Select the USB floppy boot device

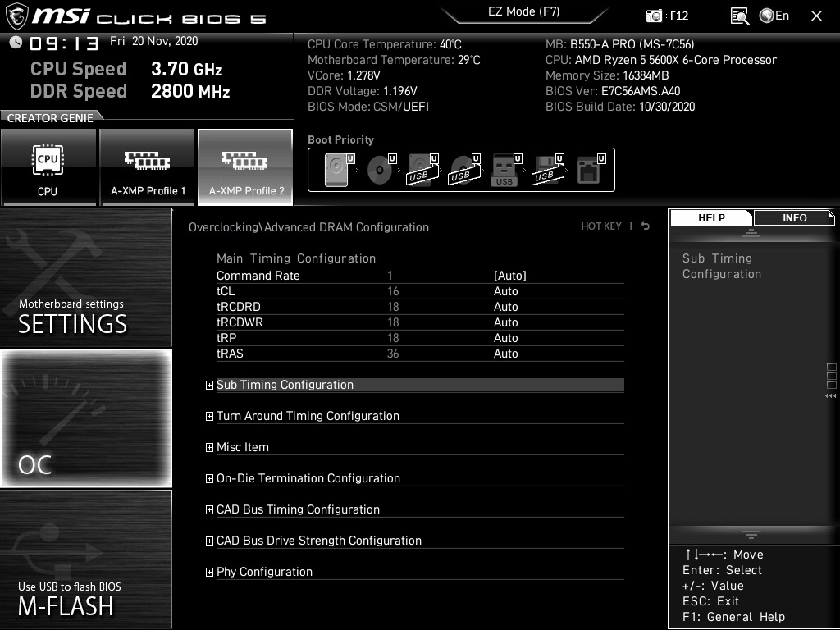[x=548, y=170]
